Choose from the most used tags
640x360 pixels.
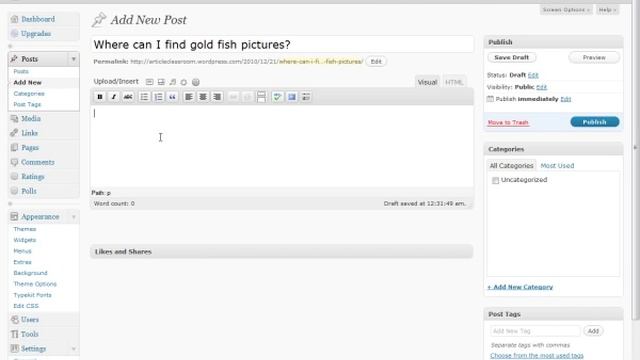coord(537,356)
